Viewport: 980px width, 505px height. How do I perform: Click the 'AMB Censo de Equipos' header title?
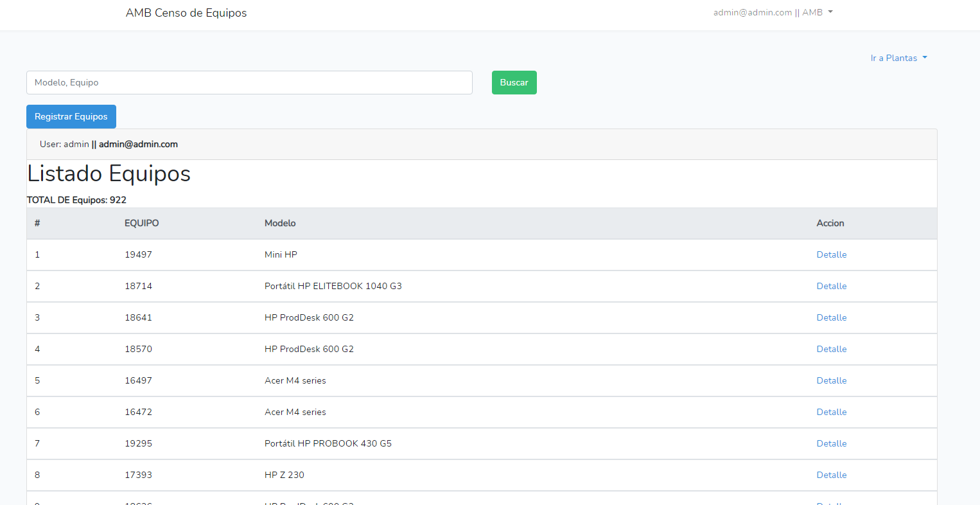coord(186,12)
